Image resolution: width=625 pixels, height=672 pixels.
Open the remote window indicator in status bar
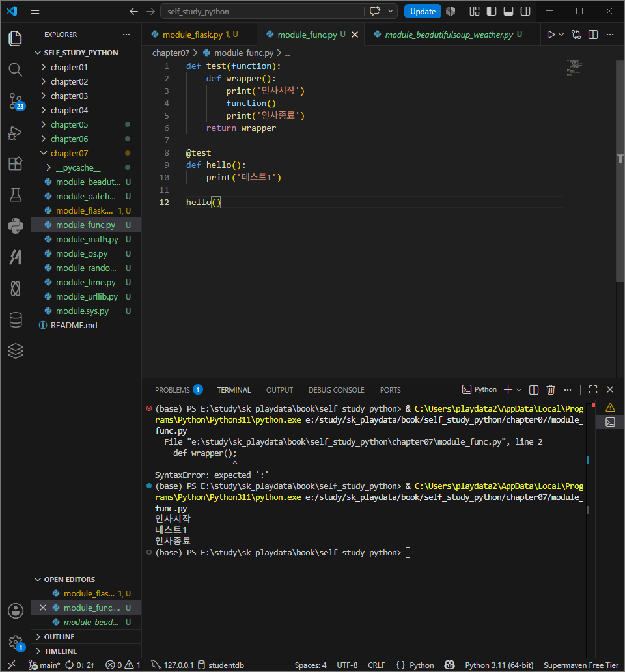(12, 665)
